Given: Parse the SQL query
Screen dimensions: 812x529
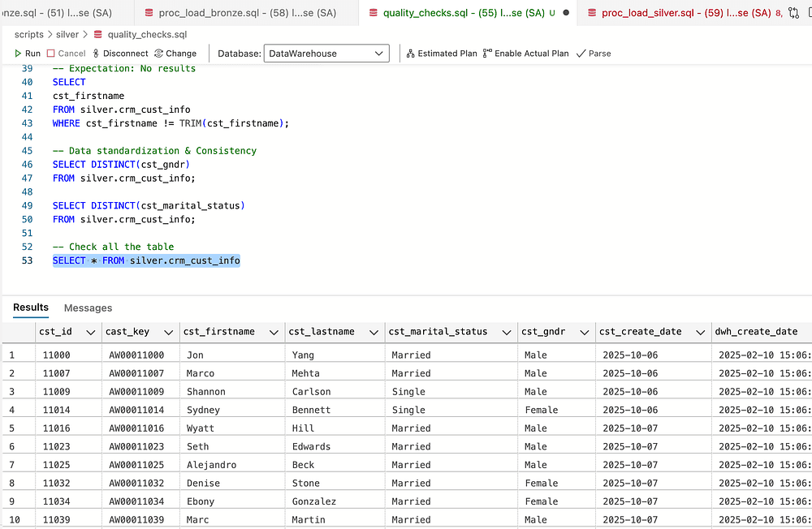Looking at the screenshot, I should [x=594, y=54].
